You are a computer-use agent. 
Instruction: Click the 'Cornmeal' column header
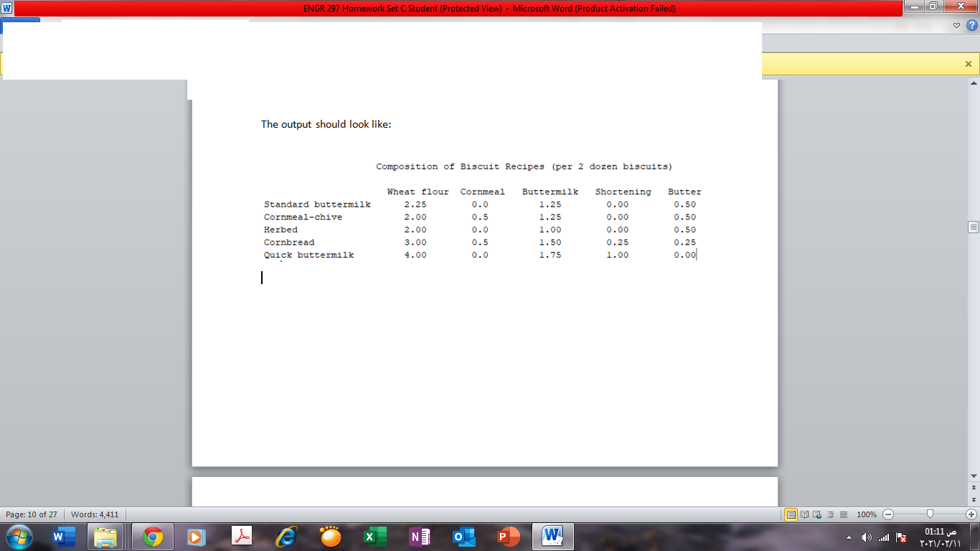(x=483, y=192)
